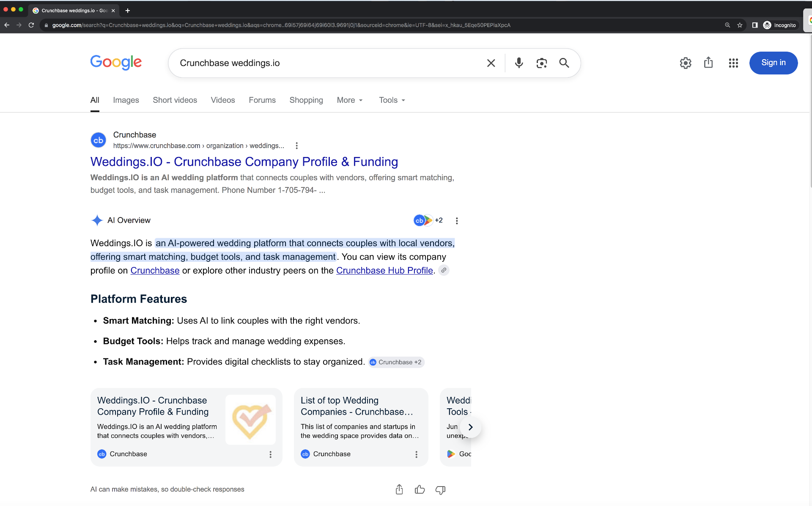Go back in browser history
This screenshot has height=506, width=812.
pos(7,25)
